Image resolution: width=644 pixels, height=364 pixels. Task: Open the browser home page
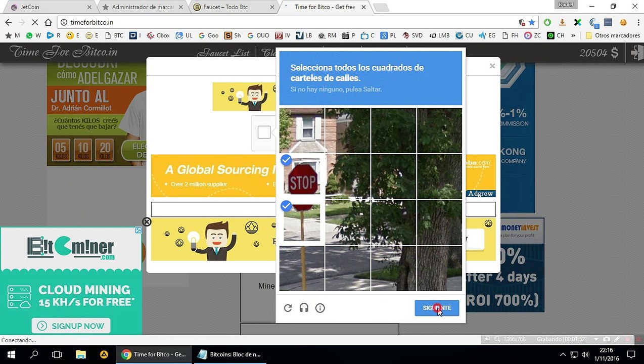pos(48,22)
